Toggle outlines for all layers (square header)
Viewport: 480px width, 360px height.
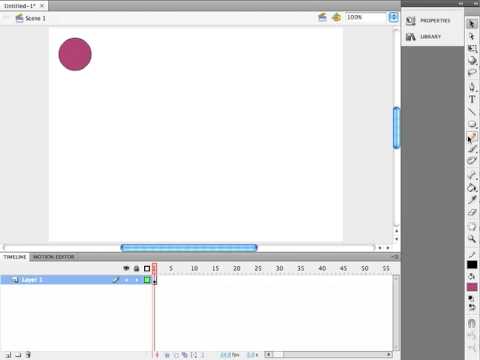(x=147, y=268)
